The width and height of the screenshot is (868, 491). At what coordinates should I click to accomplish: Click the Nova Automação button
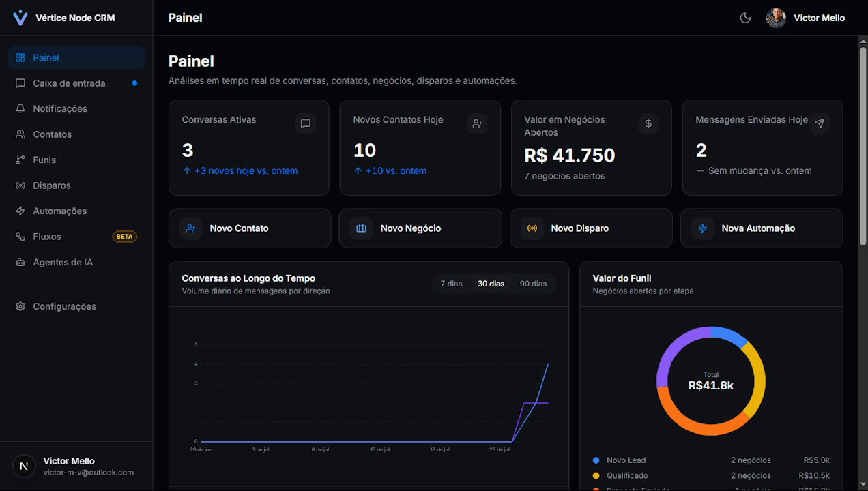click(762, 228)
